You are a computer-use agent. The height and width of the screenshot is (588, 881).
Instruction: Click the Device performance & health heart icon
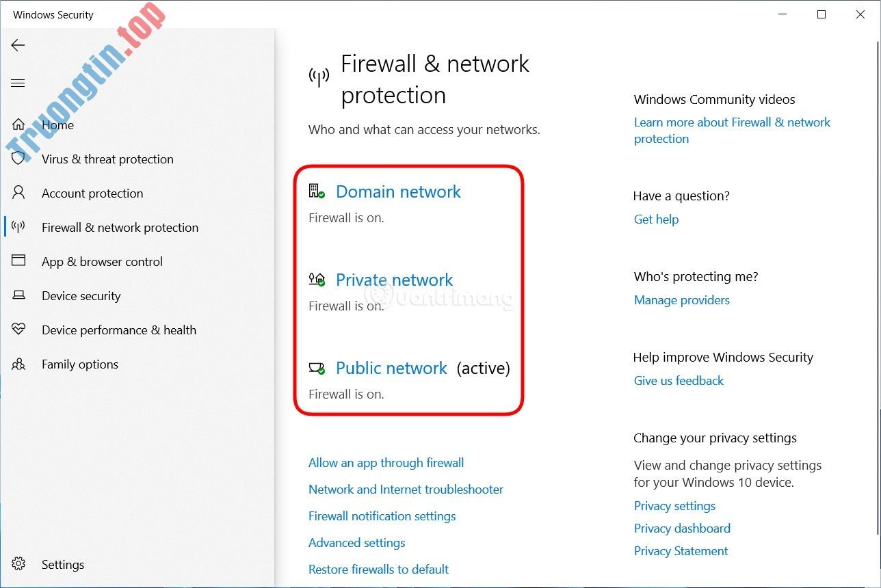pyautogui.click(x=18, y=330)
